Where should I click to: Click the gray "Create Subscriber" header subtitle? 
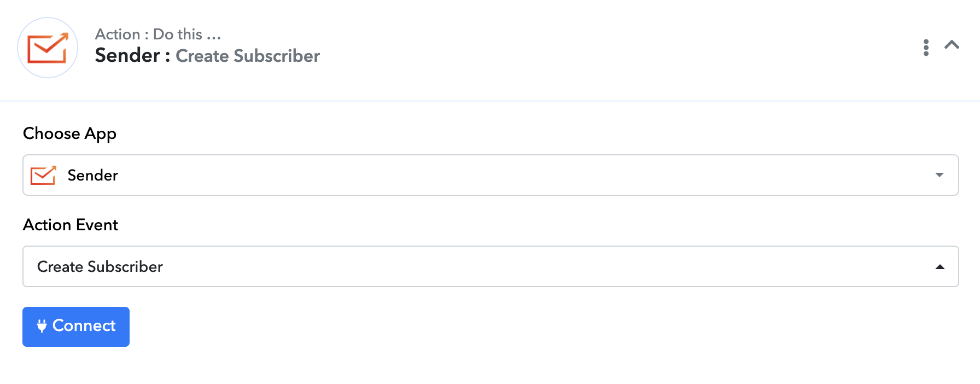248,56
